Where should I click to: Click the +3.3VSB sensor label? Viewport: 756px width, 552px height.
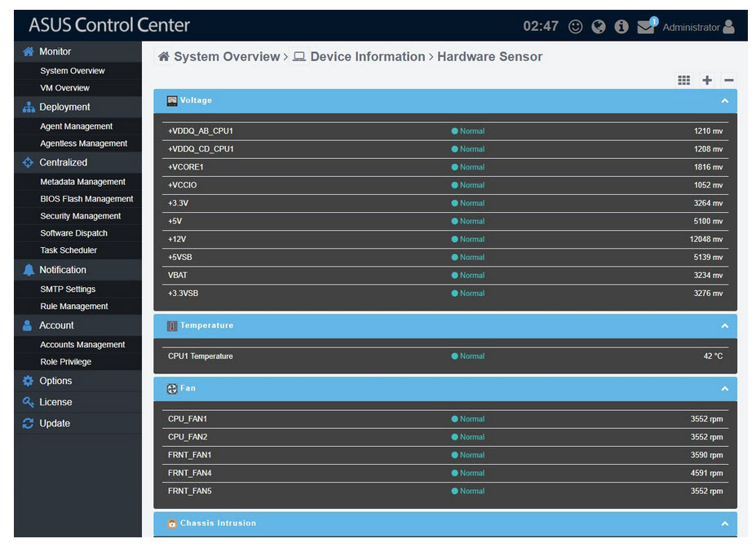point(183,294)
